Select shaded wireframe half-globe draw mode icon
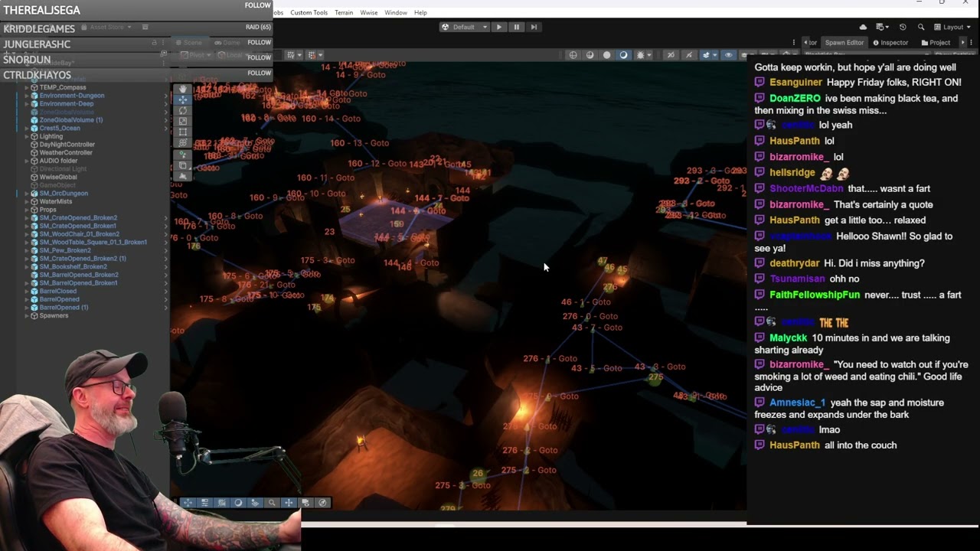Screen dimensions: 980x551 pyautogui.click(x=590, y=55)
